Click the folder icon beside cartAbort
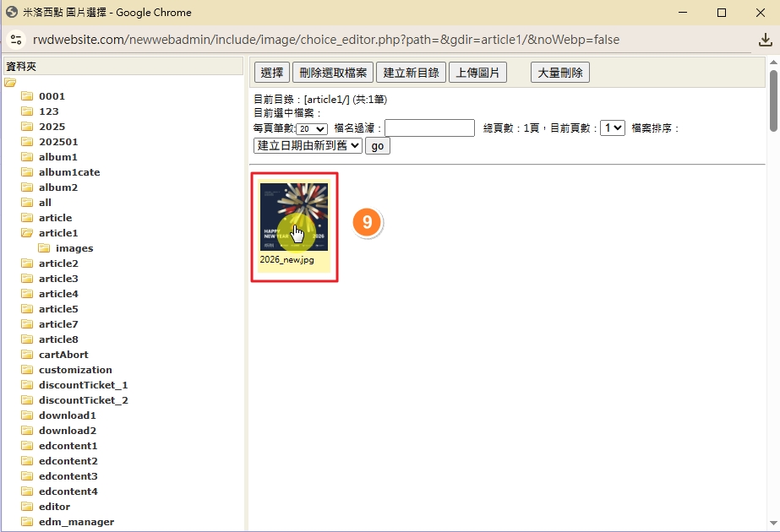 point(27,355)
